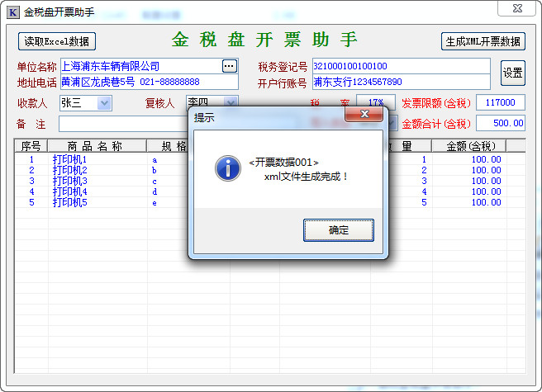The width and height of the screenshot is (542, 392).
Task: Click the dialog message text xml文件生成完成
Action: point(307,177)
